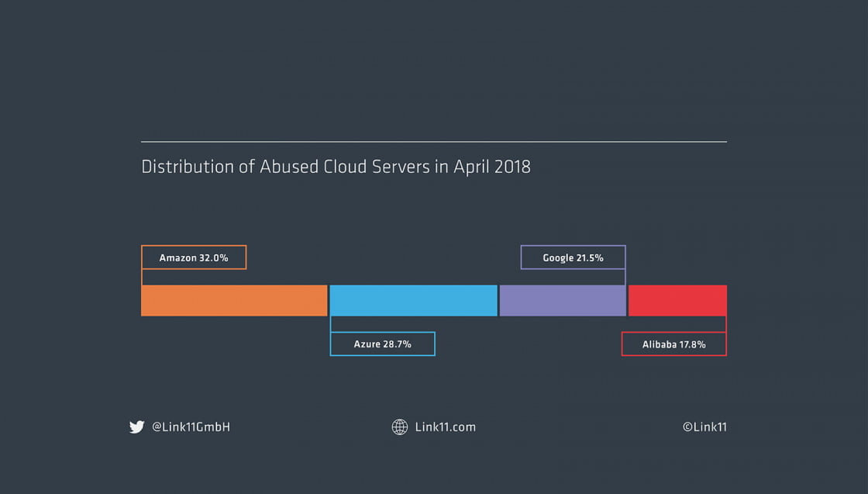The width and height of the screenshot is (868, 494).
Task: Click the Amazon 32.0% label box
Action: (194, 257)
